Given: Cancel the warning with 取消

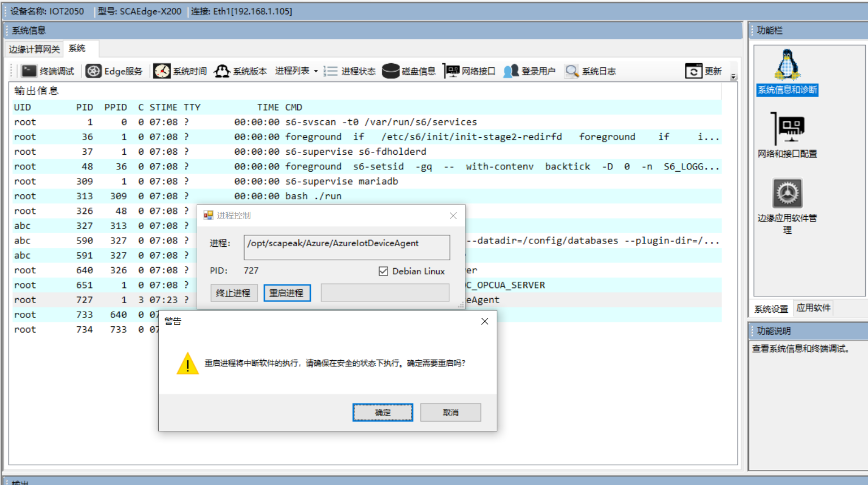Looking at the screenshot, I should pyautogui.click(x=450, y=413).
